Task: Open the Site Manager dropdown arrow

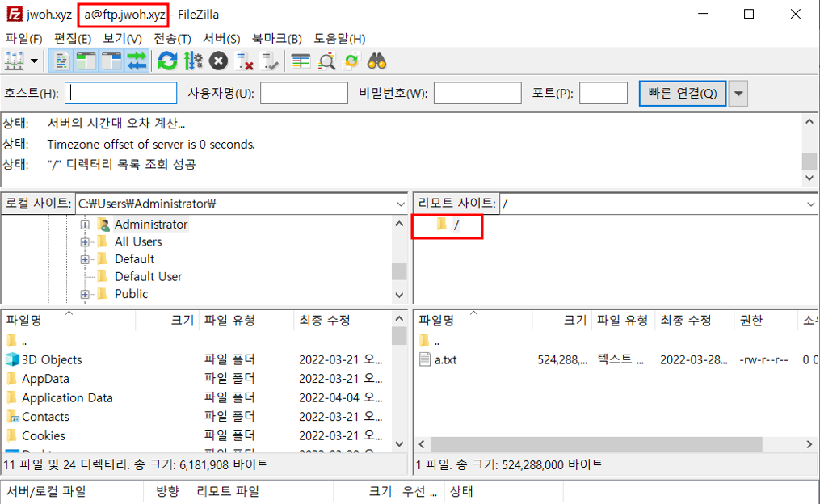Action: point(35,61)
